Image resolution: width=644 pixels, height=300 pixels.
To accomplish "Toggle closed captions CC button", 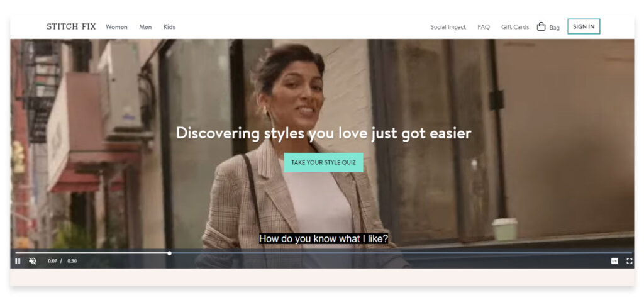I will pyautogui.click(x=614, y=261).
